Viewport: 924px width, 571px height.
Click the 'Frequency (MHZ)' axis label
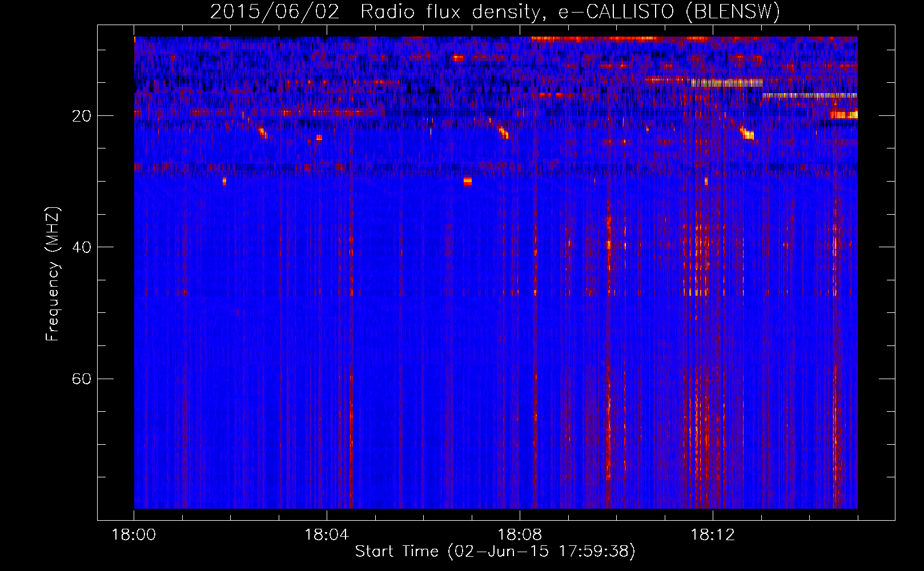point(53,274)
